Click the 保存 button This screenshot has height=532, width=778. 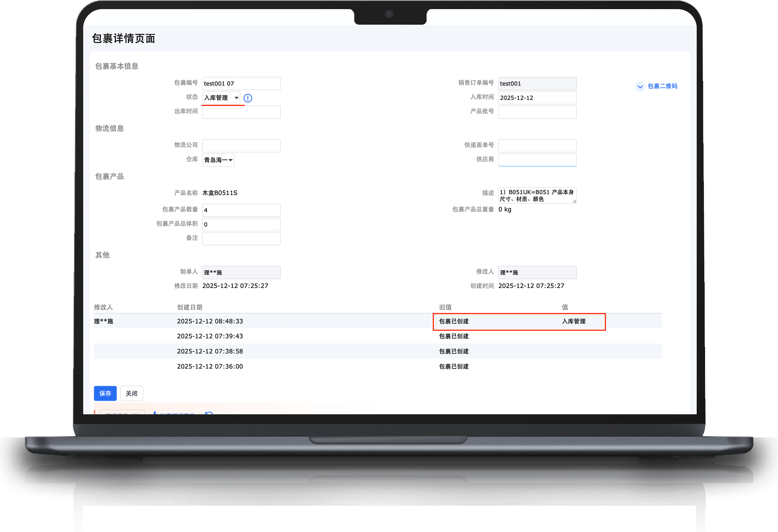tap(105, 393)
